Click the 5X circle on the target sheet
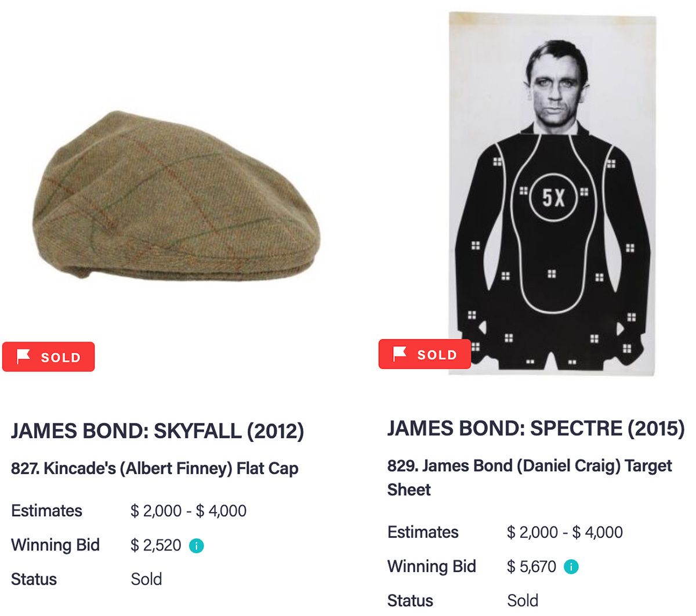Viewport: 696px width, 616px height. click(x=553, y=197)
